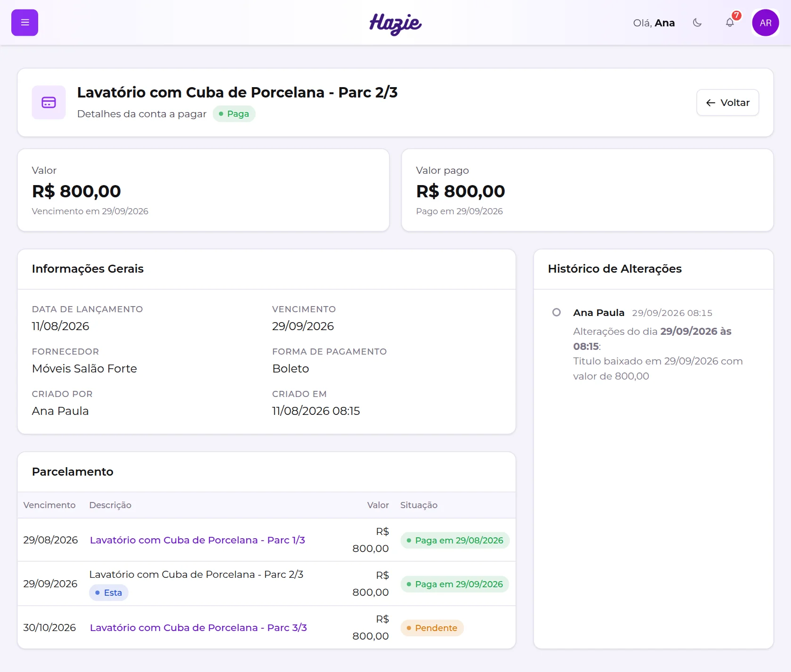
Task: Select the Data de lançamento 11/08/2026 value
Action: (x=60, y=326)
